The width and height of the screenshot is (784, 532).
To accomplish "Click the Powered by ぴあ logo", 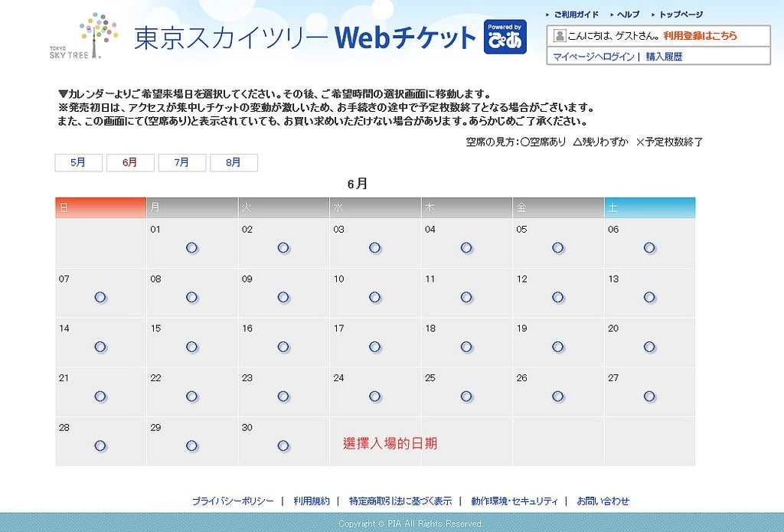I will [507, 36].
